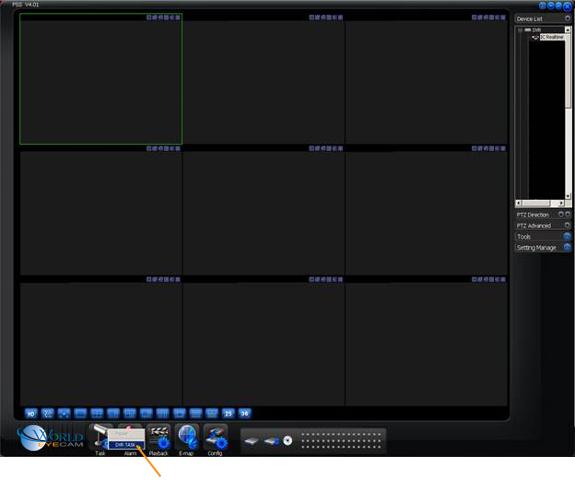Collapse the Device List panel
Screen dimensions: 575x493
click(x=567, y=18)
